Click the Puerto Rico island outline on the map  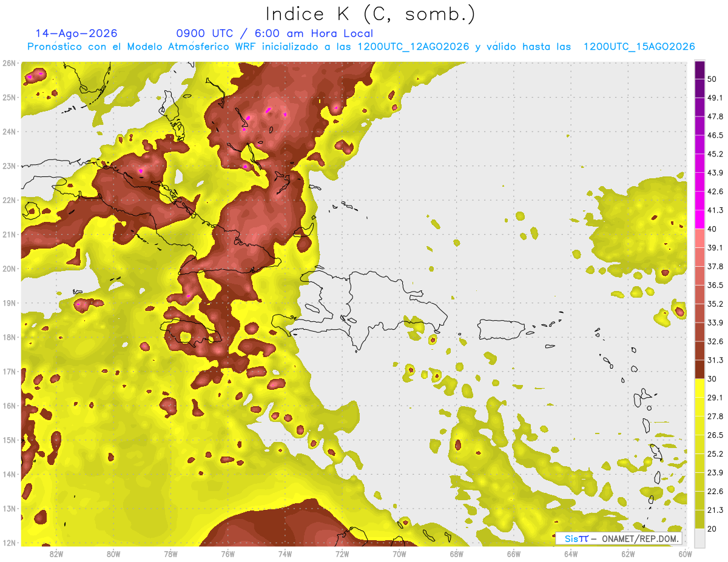click(502, 329)
